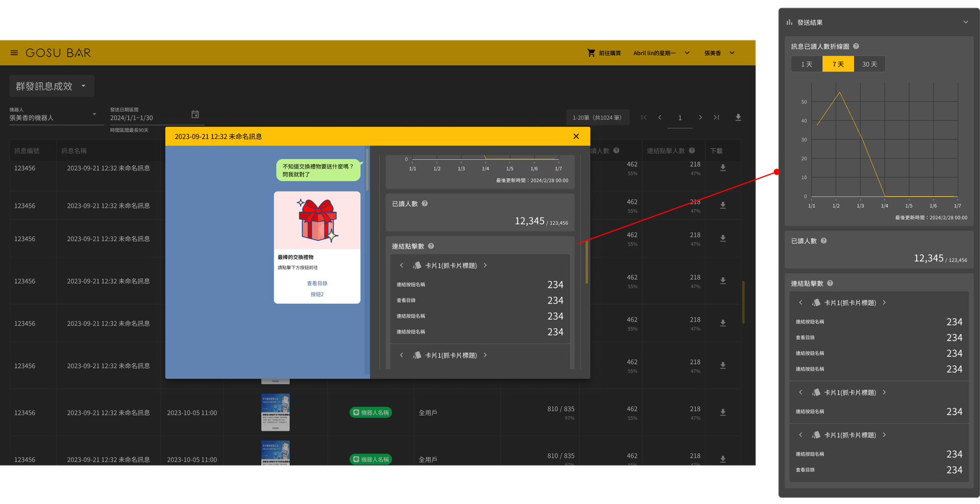Image resolution: width=980 pixels, height=504 pixels.
Task: Click the page number field showing 1
Action: coord(680,118)
